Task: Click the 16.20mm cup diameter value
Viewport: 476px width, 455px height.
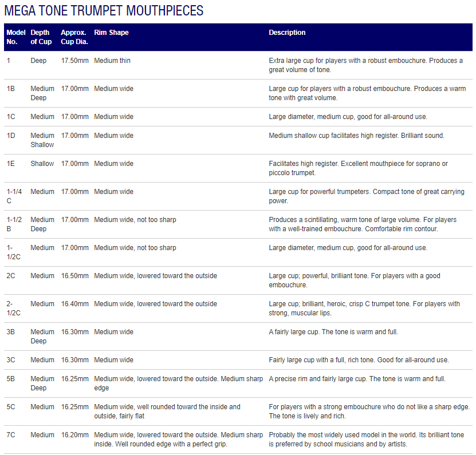Action: tap(74, 435)
